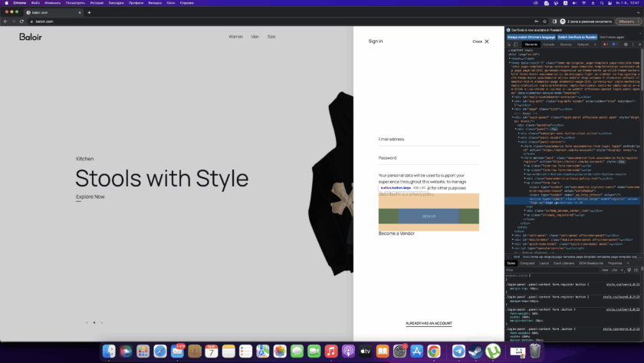
Task: Click 'Always match Chrome's language' button
Action: point(531,37)
